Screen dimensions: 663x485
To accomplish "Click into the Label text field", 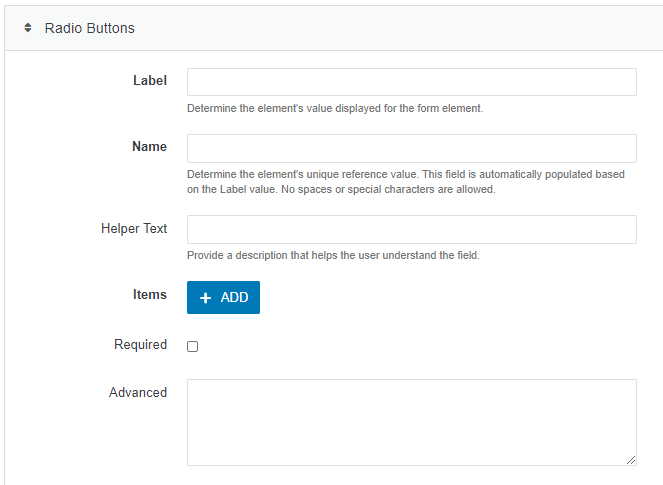I will click(411, 82).
